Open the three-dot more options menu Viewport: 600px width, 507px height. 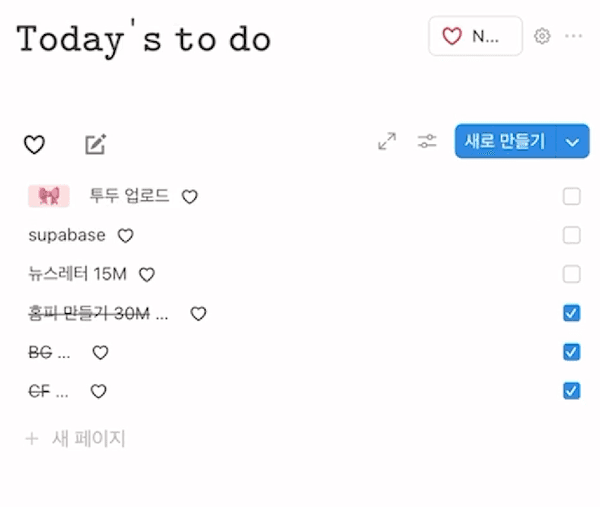click(x=573, y=36)
